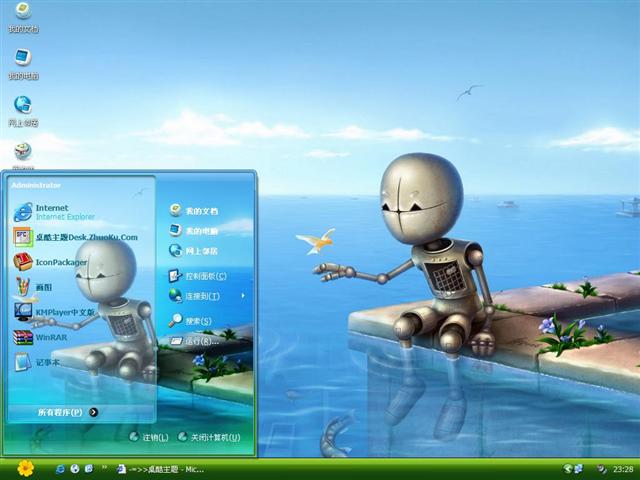Open 控制面板(C) control panel

pyautogui.click(x=198, y=276)
